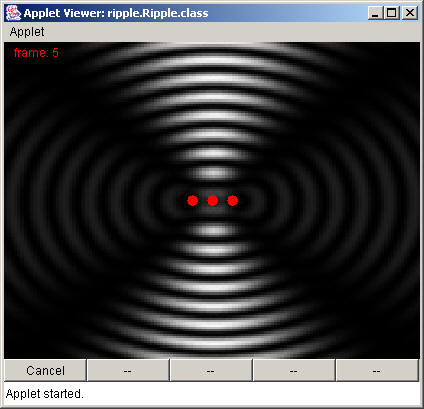The height and width of the screenshot is (409, 424).
Task: Click the third "--" button after Cancel
Action: pos(294,370)
